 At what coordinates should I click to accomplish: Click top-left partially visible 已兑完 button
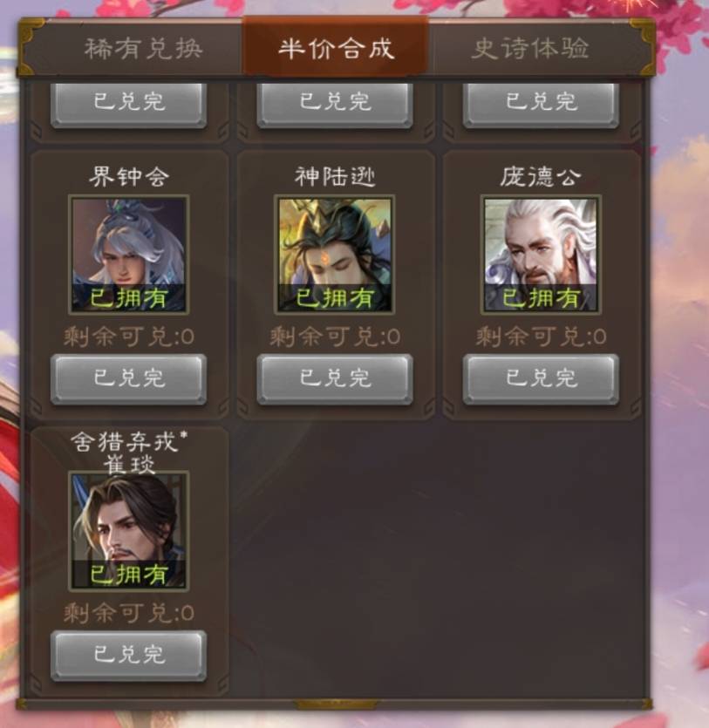coord(128,105)
